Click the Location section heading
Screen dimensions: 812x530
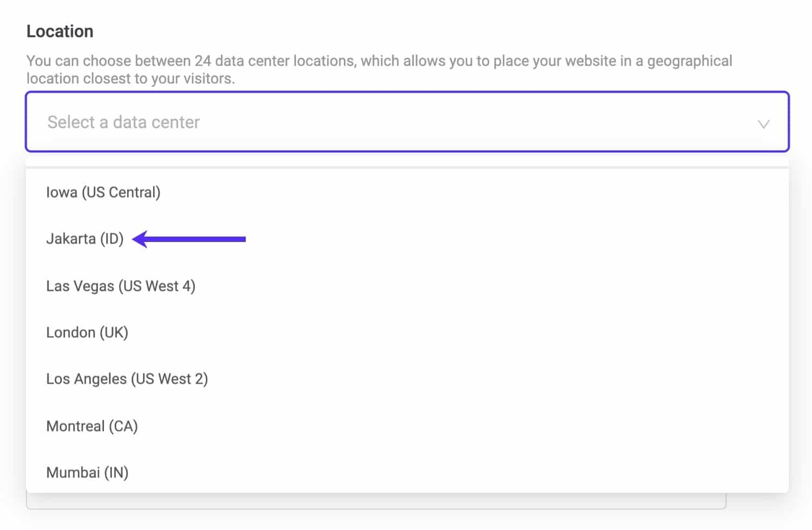coord(60,31)
